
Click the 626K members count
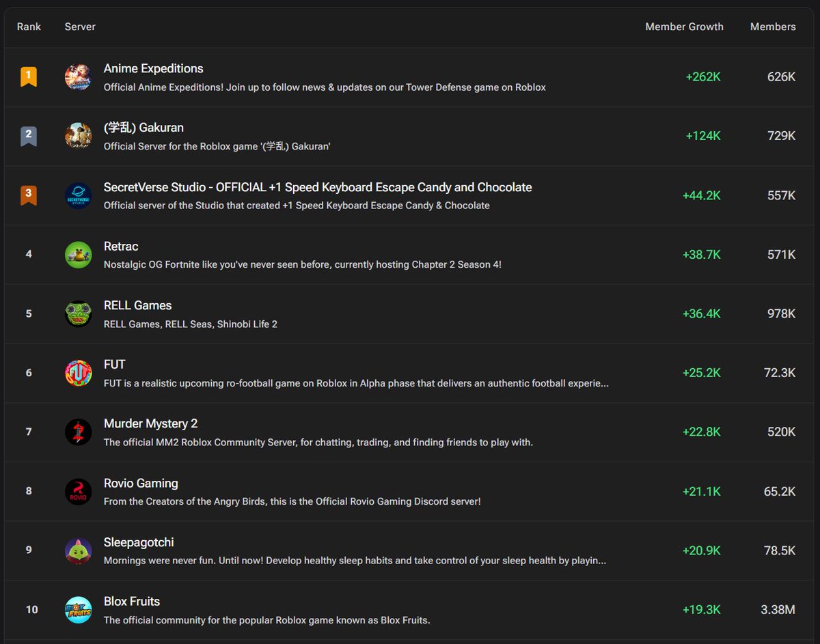point(782,77)
